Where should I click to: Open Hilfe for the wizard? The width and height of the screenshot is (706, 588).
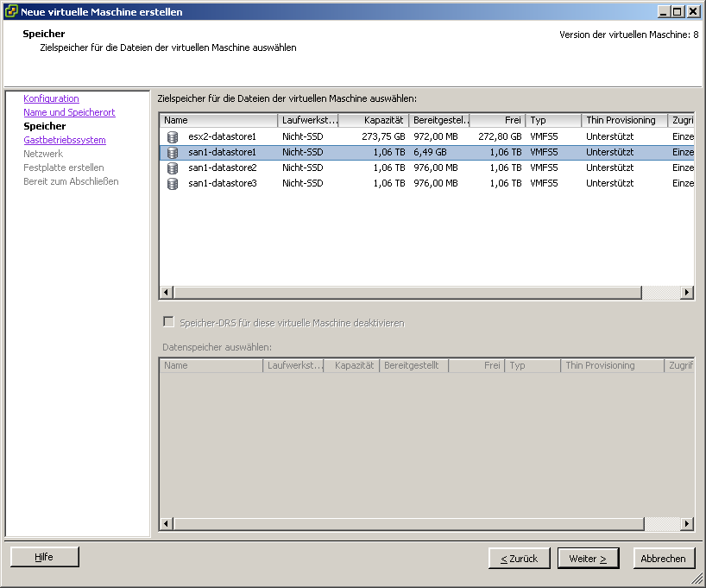[44, 558]
